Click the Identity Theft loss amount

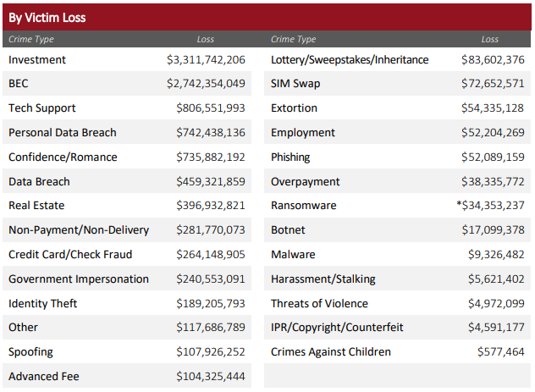click(211, 303)
